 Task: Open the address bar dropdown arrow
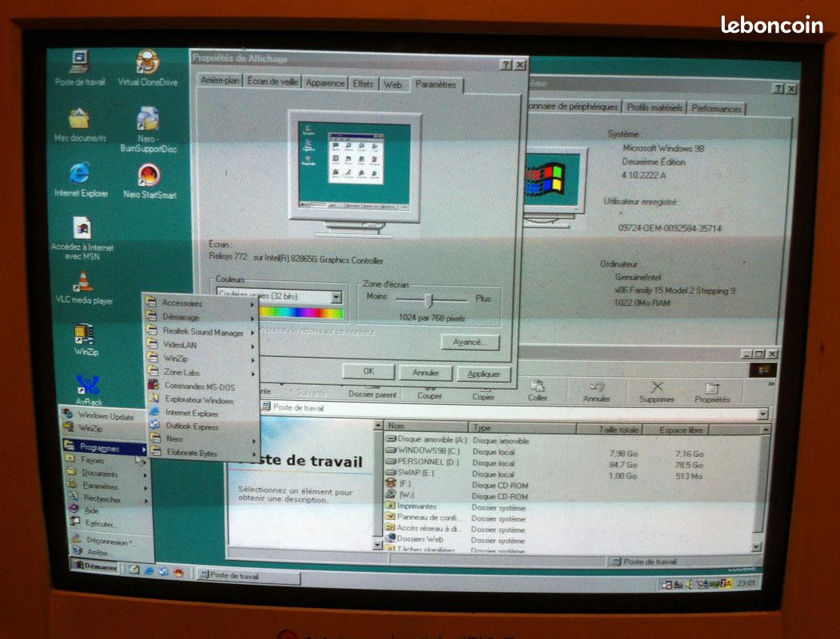pos(762,414)
